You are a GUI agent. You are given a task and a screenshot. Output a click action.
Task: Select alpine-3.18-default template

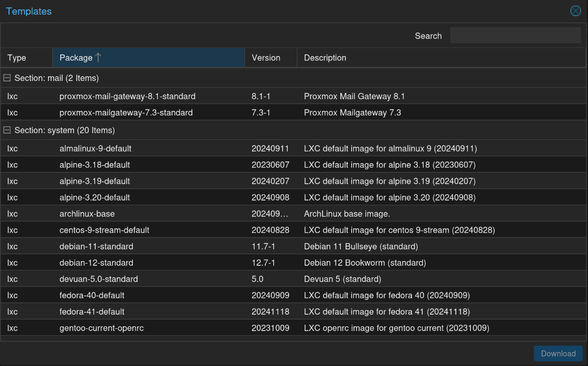(x=95, y=165)
